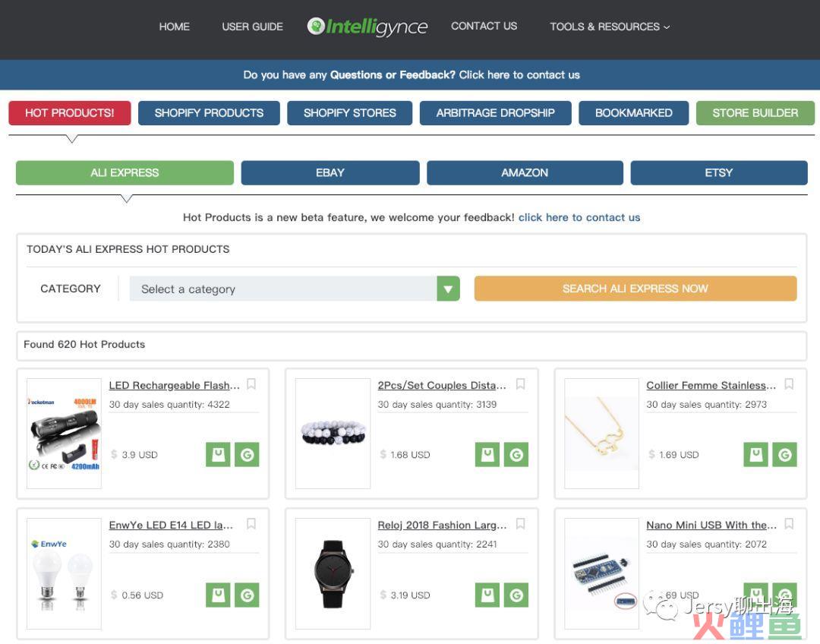
Task: Click the green G icon for LED Rechargeable Flash
Action: pos(247,455)
